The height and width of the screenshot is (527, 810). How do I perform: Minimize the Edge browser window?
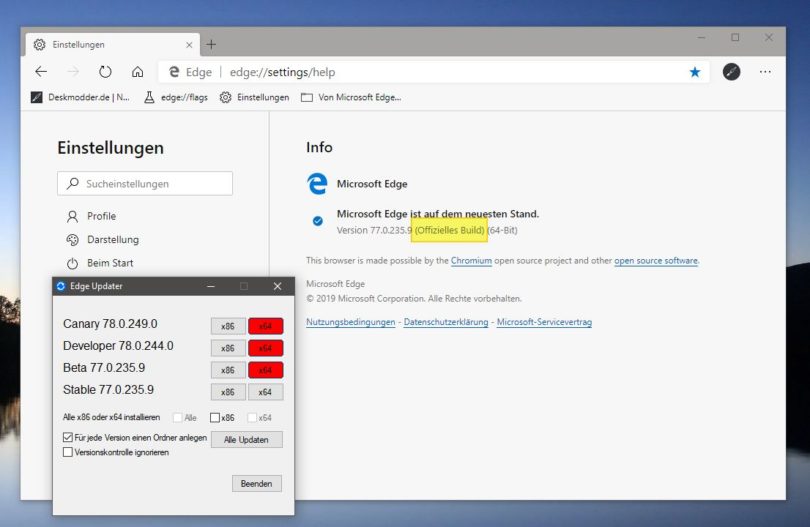click(x=701, y=38)
